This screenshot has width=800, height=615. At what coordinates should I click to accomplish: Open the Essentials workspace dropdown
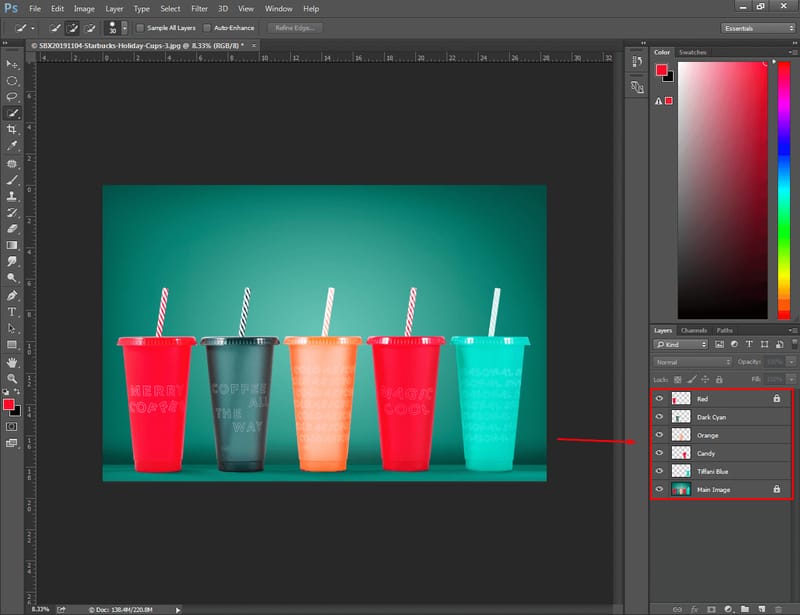(758, 28)
